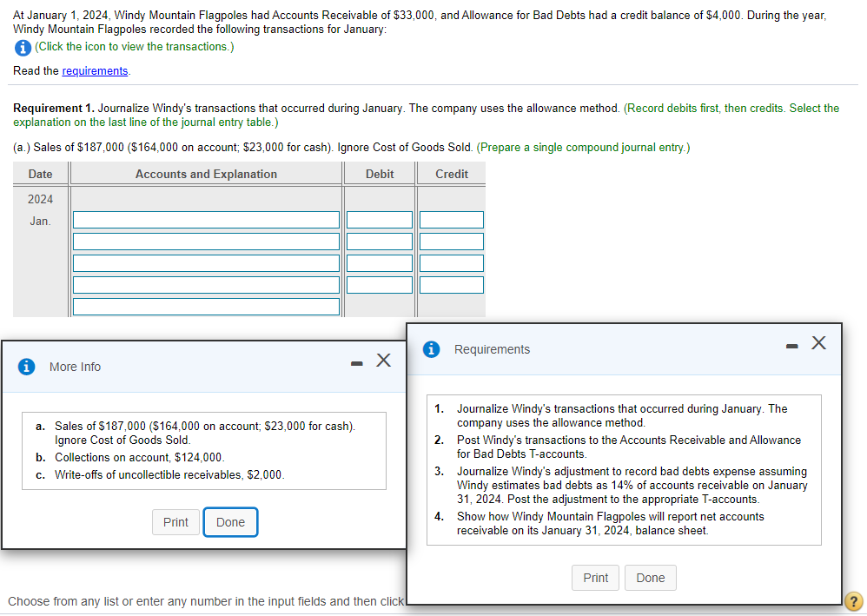
Task: Click the info icon in the Requirements dialog
Action: click(x=431, y=349)
